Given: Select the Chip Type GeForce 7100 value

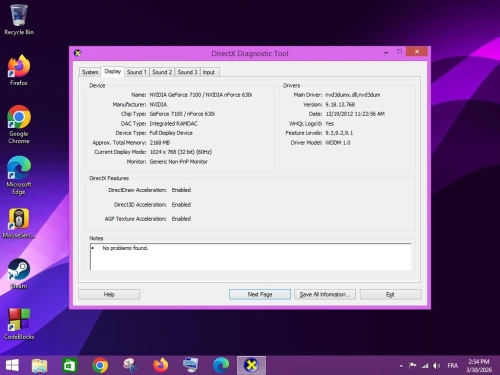Looking at the screenshot, I should tap(182, 114).
